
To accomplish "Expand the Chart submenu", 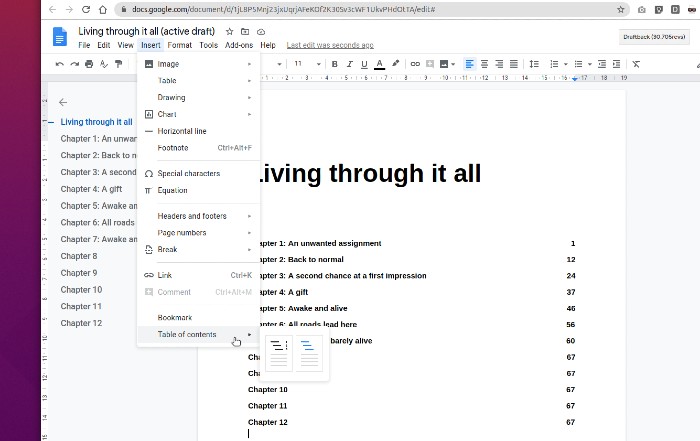I will (198, 114).
